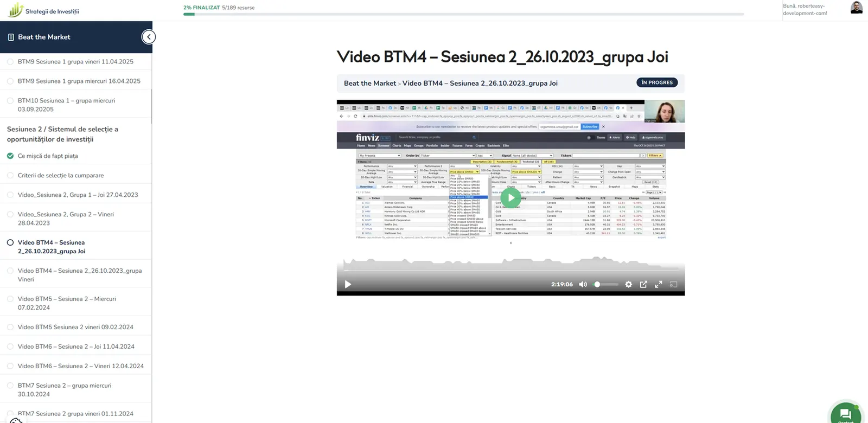Viewport: 868px width, 423px height.
Task: Collapse the course sidebar with the chevron button
Action: [148, 37]
